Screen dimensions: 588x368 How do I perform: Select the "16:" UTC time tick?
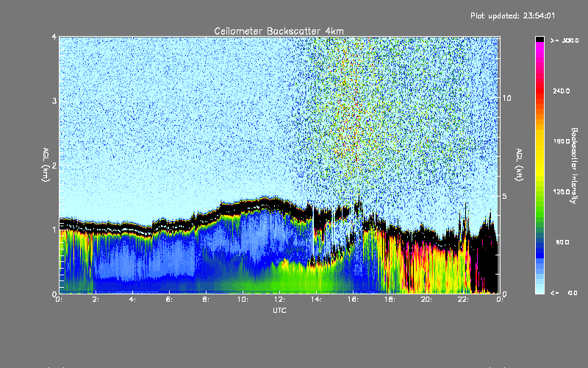(353, 300)
